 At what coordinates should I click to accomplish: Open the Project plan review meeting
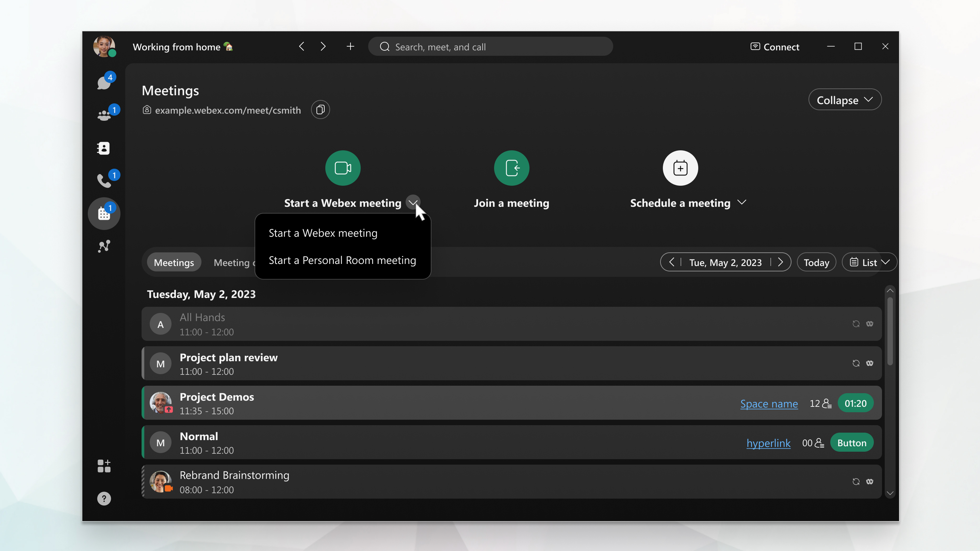[x=511, y=363]
